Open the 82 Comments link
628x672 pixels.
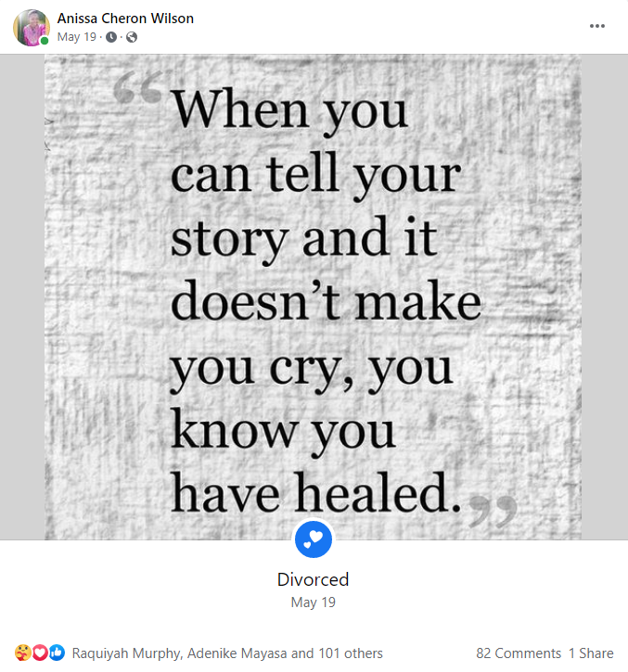[519, 653]
